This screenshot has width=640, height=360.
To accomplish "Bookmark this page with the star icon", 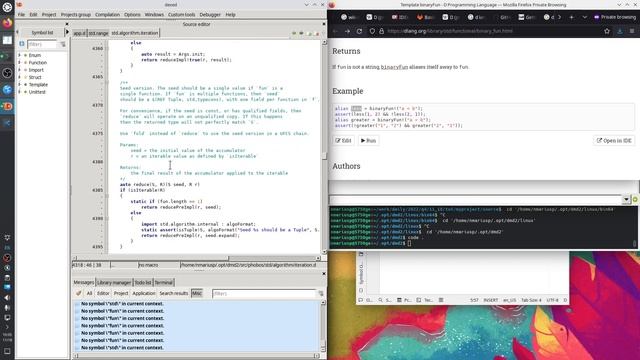I will 607,31.
